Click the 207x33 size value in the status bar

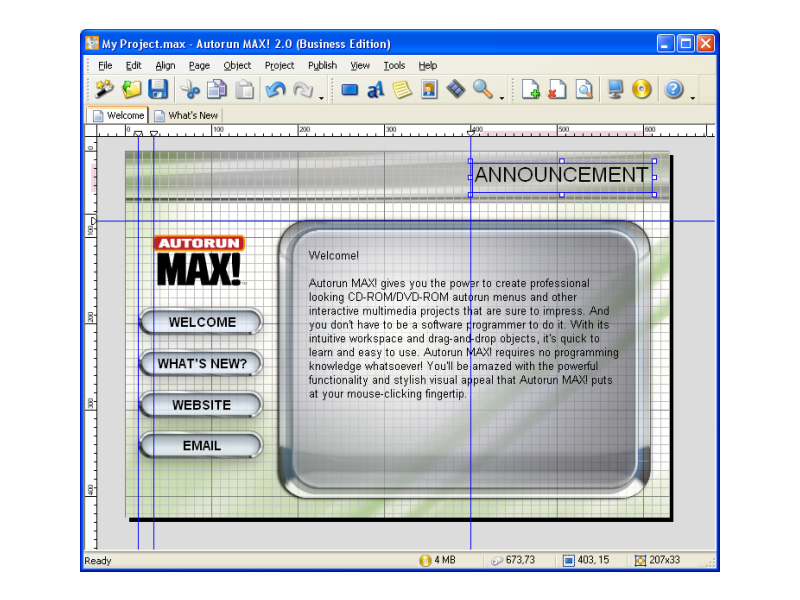pyautogui.click(x=664, y=560)
